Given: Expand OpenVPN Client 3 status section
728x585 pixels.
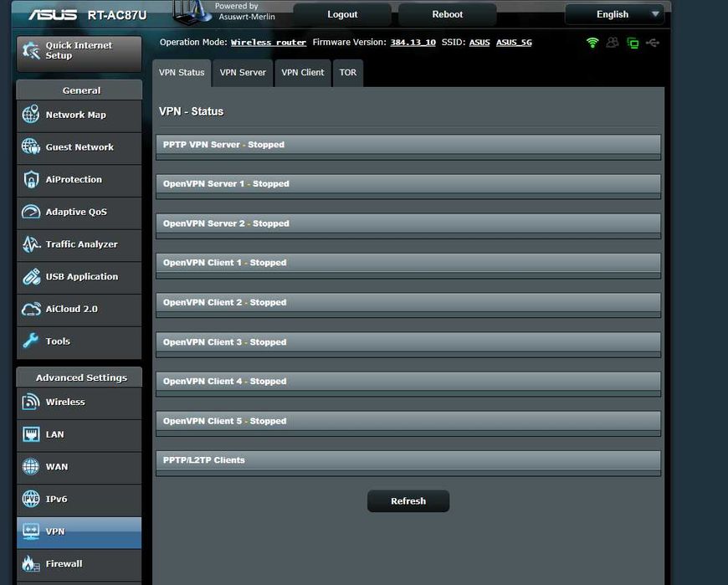Looking at the screenshot, I should point(408,342).
